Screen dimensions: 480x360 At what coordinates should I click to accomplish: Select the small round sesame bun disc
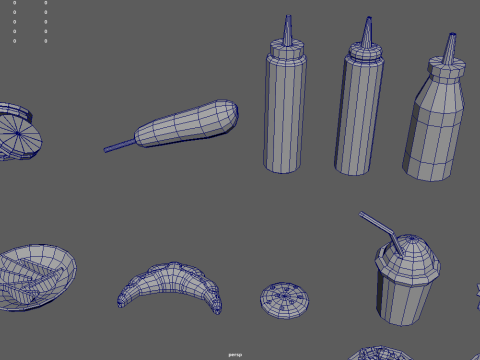[x=284, y=300]
